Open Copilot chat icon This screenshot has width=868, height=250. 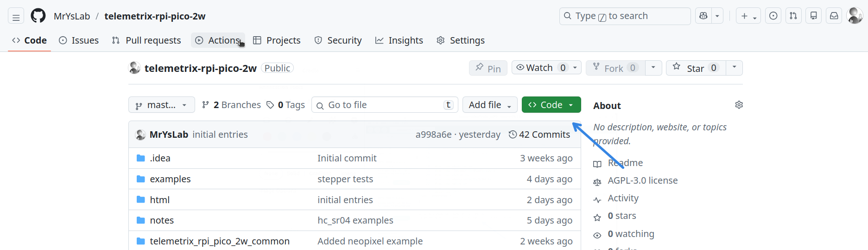click(703, 16)
